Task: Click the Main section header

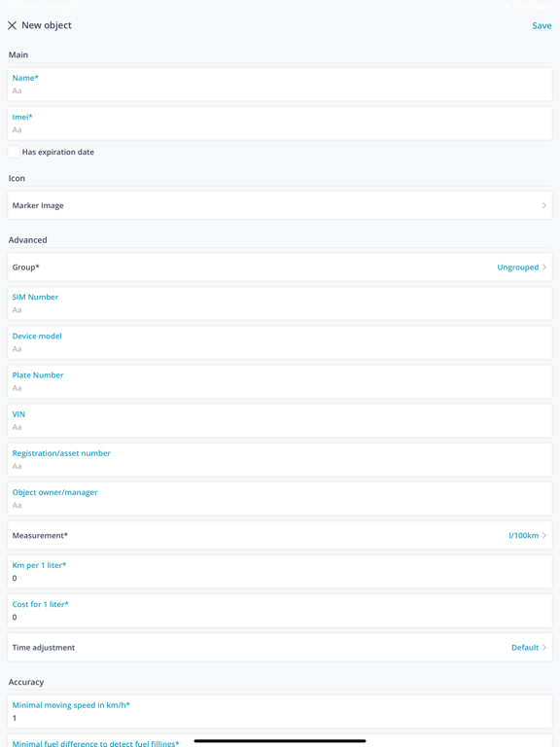Action: point(18,54)
